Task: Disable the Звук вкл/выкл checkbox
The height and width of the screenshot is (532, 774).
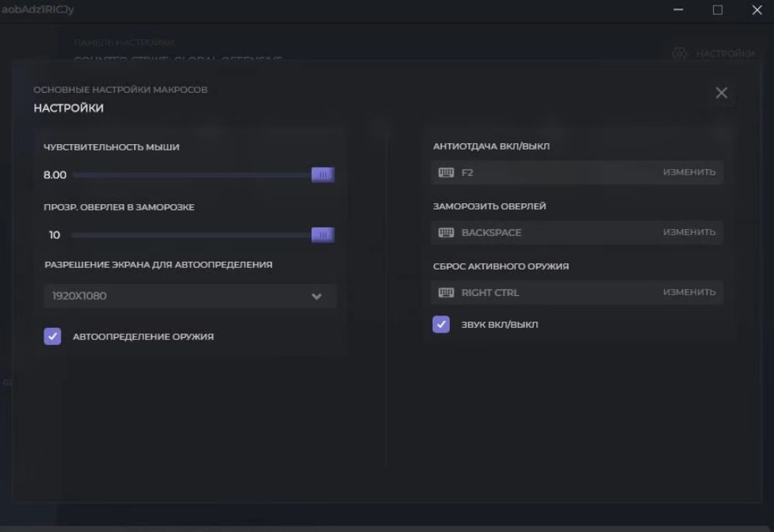Action: (x=441, y=324)
